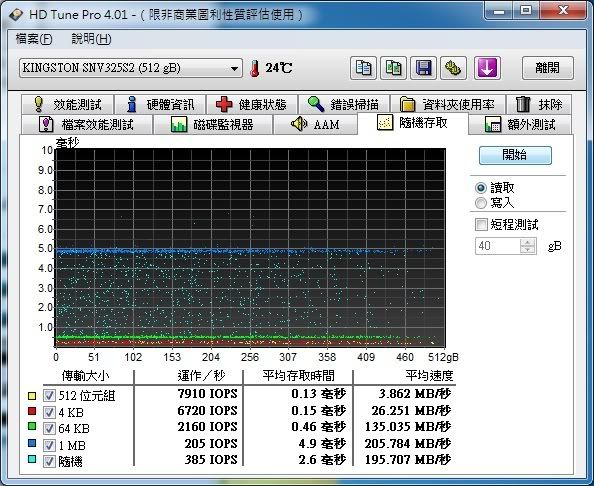Decrease the short stroke gB spinner value
Image resolution: width=594 pixels, height=486 pixels.
(x=528, y=250)
